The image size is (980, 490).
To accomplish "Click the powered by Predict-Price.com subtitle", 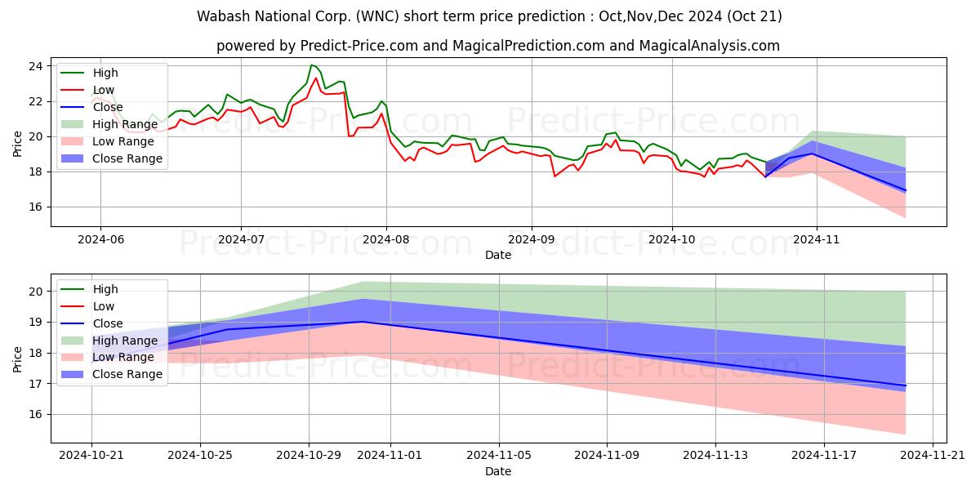I will click(498, 46).
